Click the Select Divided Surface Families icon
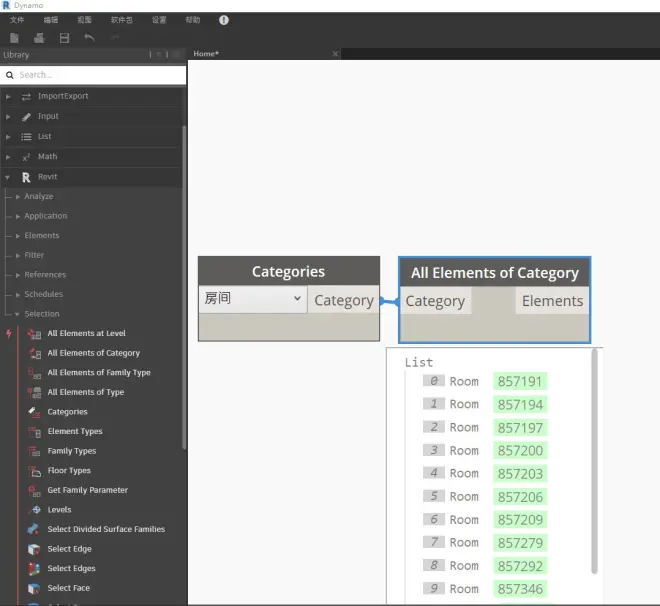 (x=34, y=529)
